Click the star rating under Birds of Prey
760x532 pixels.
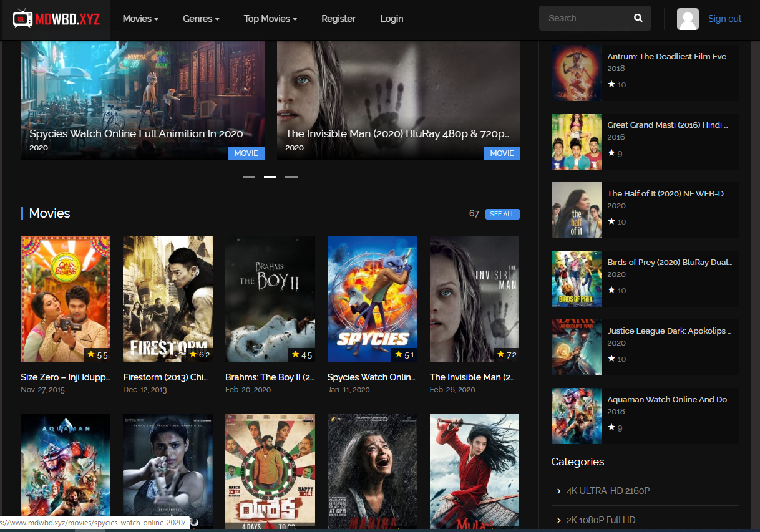tap(616, 290)
